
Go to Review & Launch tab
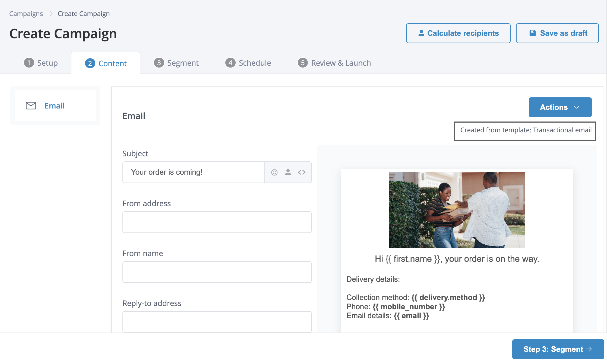point(334,63)
